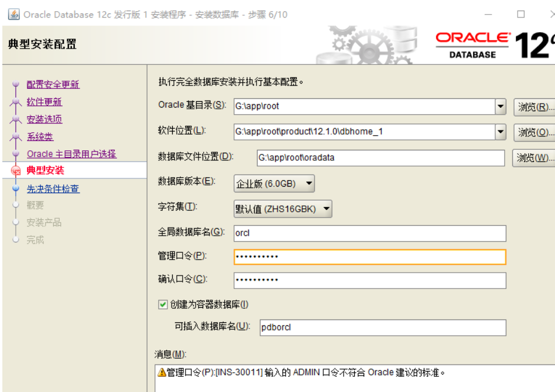Image resolution: width=555 pixels, height=392 pixels.
Task: Click the 软件位置 path field
Action: pyautogui.click(x=364, y=132)
